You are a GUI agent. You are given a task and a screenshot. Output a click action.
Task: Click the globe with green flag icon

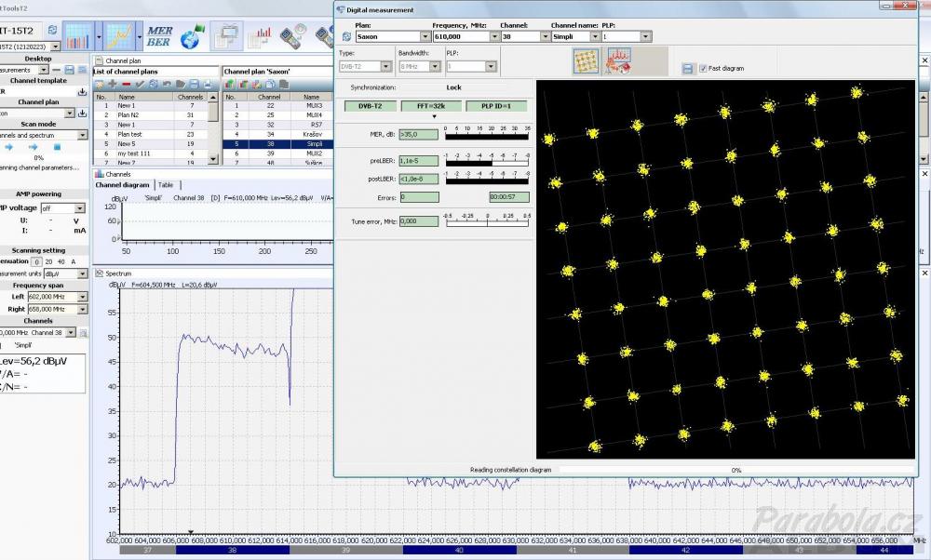[x=193, y=36]
